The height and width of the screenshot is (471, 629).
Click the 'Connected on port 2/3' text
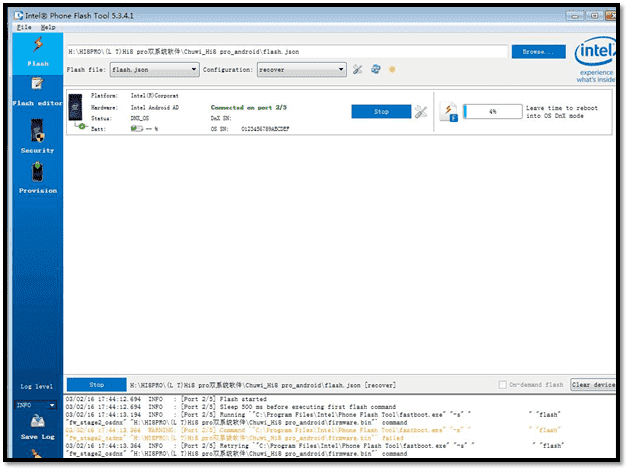pos(249,108)
